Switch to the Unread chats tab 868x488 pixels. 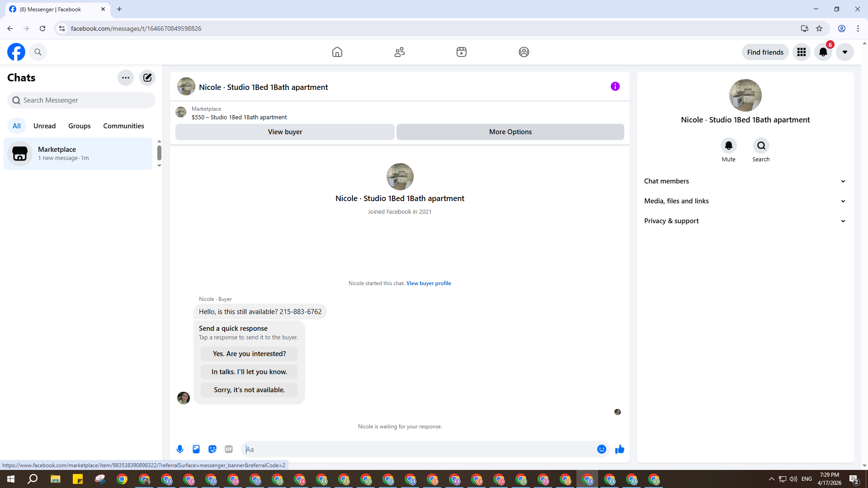44,126
